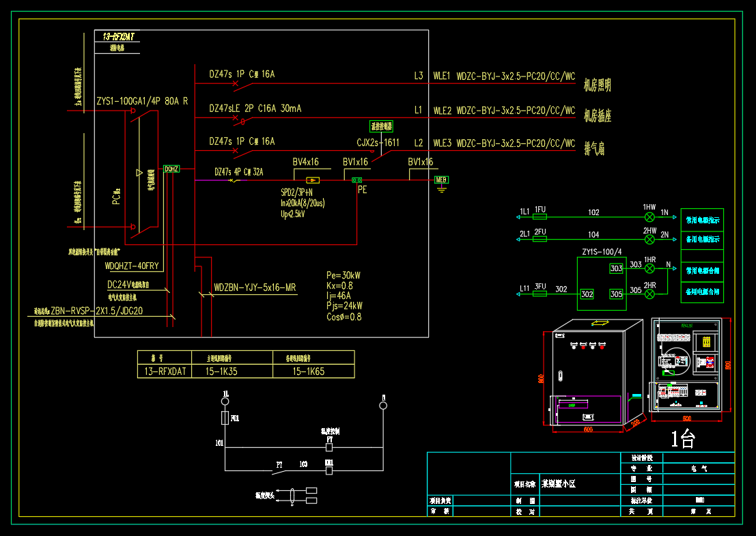The height and width of the screenshot is (536, 756).
Task: Select the boxed 302 terminal
Action: tap(587, 294)
